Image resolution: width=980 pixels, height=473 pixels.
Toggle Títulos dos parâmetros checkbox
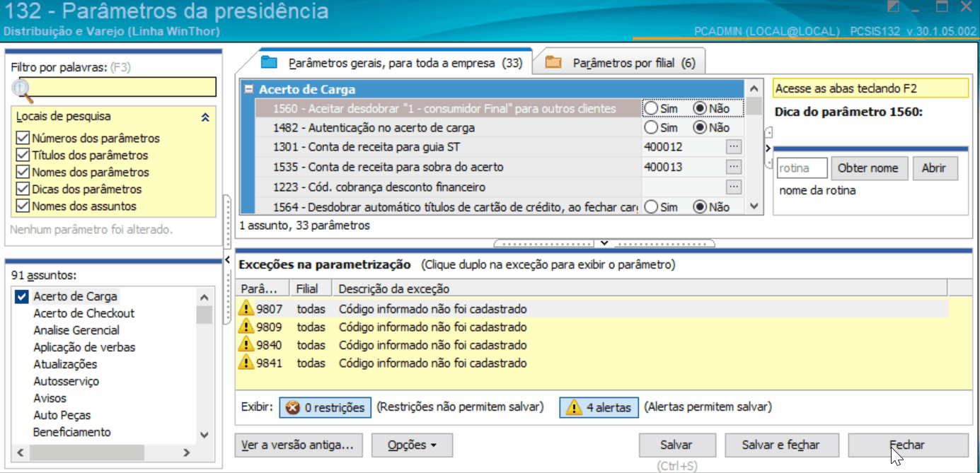22,156
